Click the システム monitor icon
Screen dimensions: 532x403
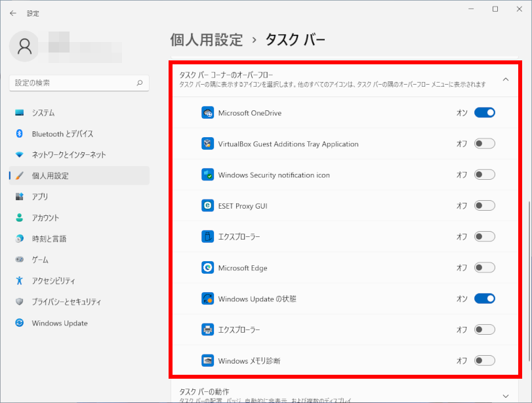(19, 113)
